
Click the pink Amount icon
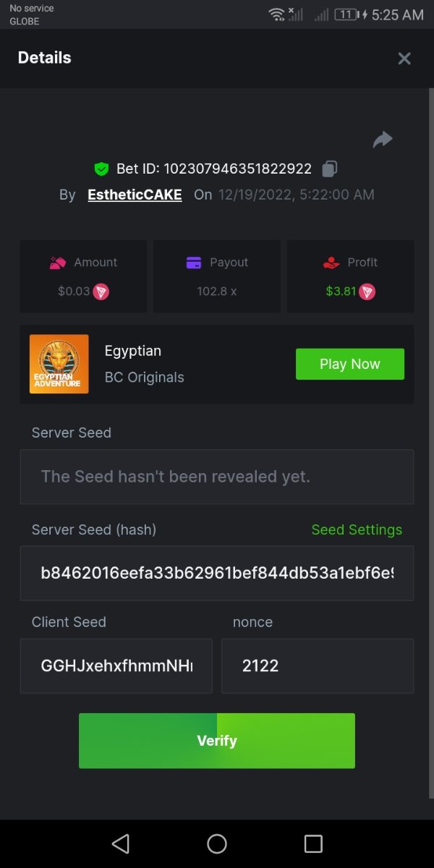tap(58, 263)
